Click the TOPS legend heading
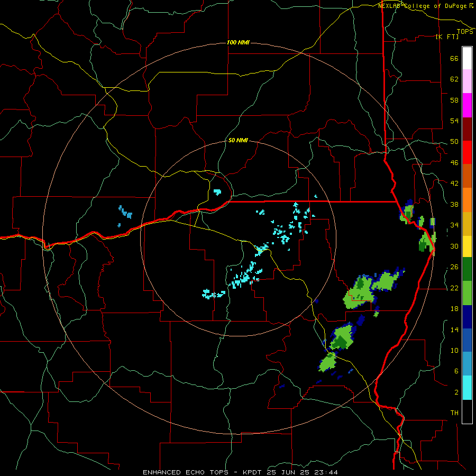This screenshot has height=476, width=476. [465, 32]
